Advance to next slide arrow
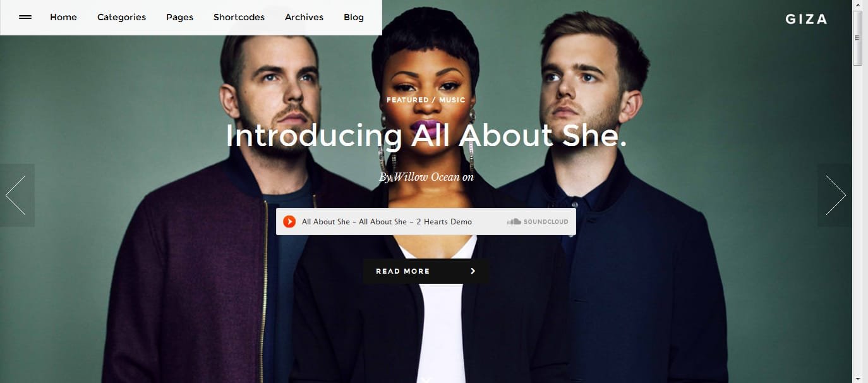Viewport: 868px width, 383px height. pos(835,195)
